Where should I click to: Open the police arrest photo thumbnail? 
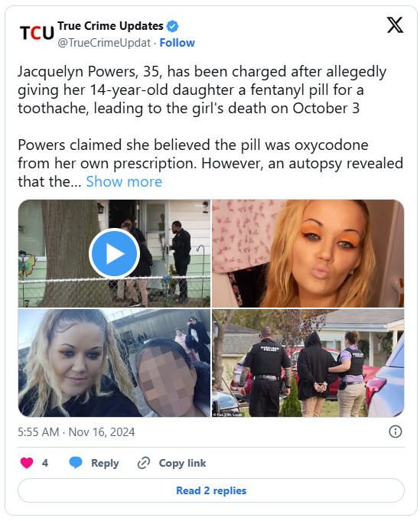(x=308, y=363)
